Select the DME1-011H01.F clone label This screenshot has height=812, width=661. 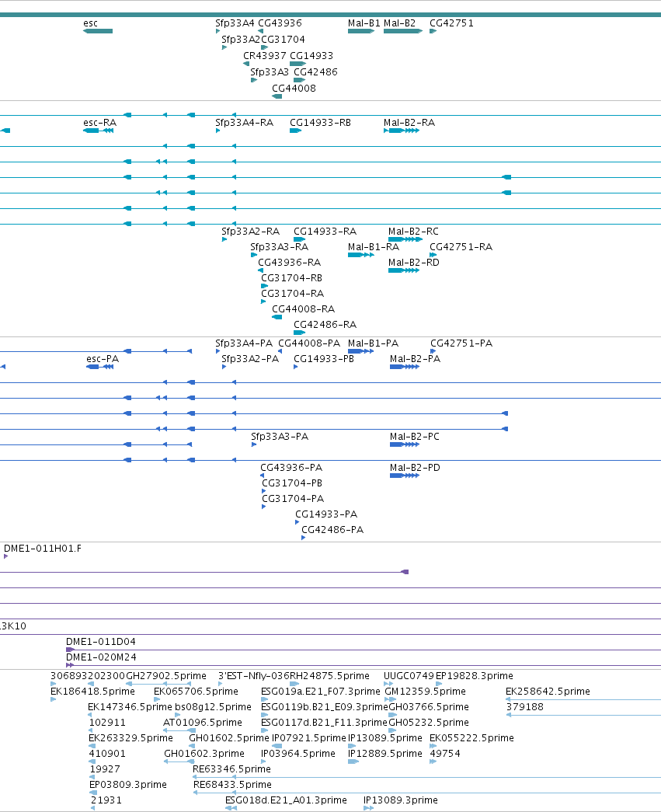(43, 548)
